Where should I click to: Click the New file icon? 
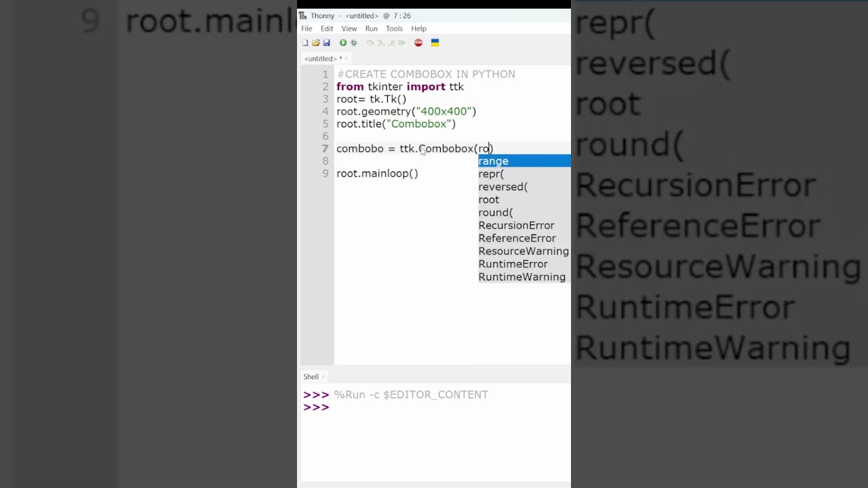[305, 43]
